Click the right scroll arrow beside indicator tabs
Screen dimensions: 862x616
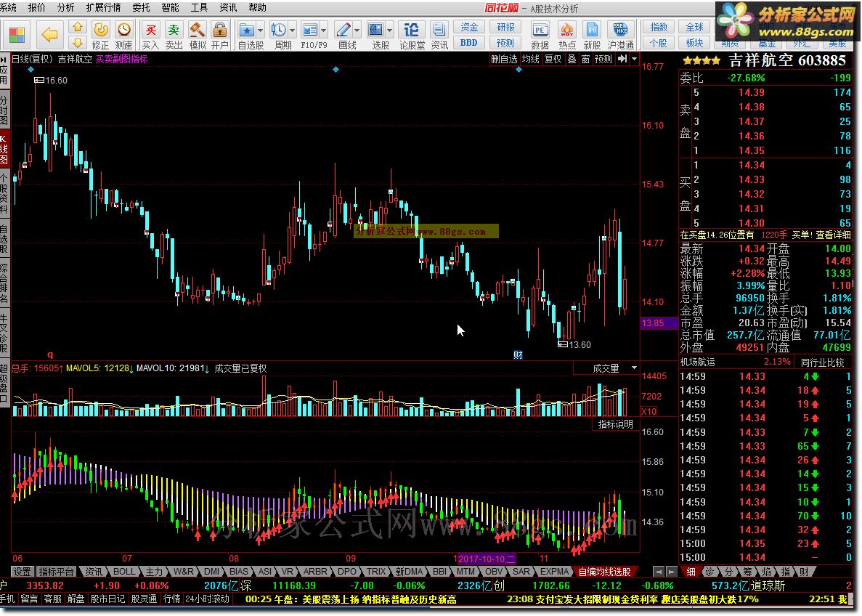point(672,572)
